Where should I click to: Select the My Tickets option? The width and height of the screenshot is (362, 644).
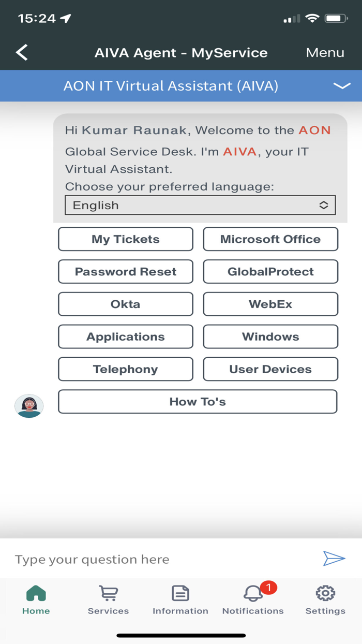pos(125,239)
